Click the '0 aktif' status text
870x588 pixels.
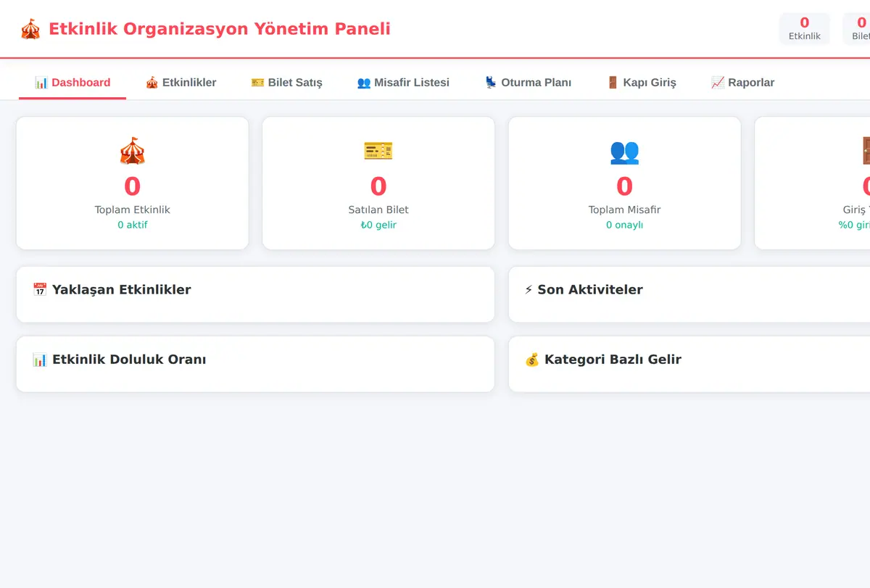pyautogui.click(x=132, y=225)
